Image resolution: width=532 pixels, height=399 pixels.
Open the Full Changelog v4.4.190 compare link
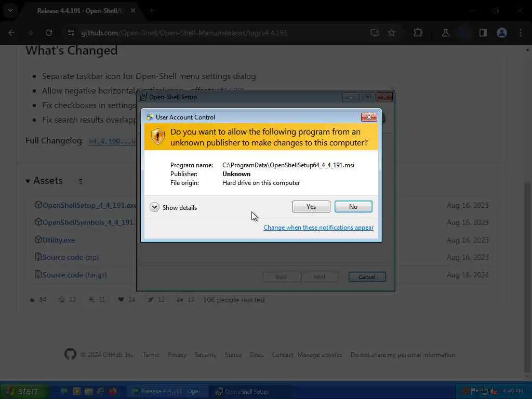click(x=112, y=141)
